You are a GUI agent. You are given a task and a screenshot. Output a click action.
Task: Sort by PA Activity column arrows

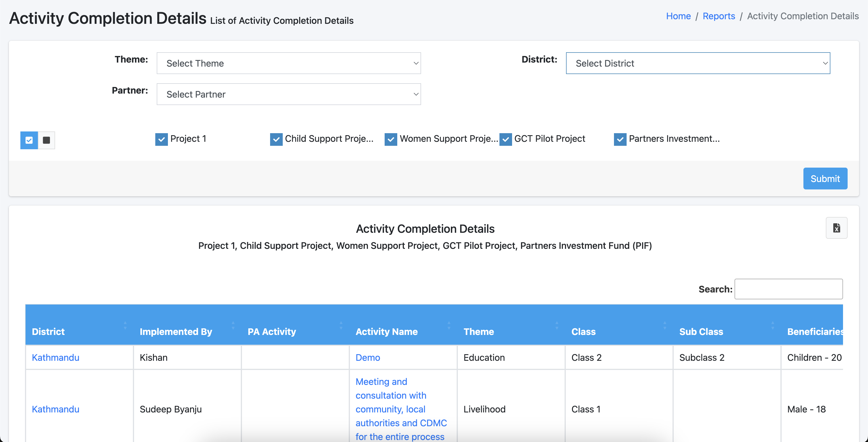pos(341,325)
